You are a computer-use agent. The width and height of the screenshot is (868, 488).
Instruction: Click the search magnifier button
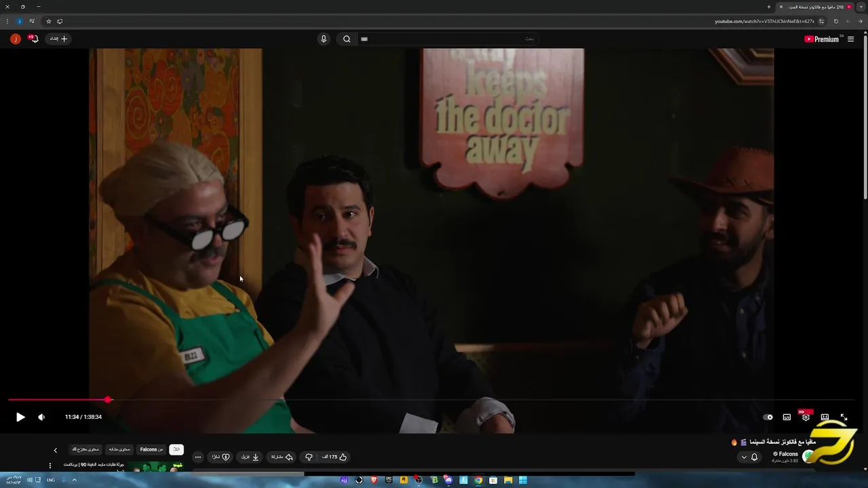pos(347,39)
